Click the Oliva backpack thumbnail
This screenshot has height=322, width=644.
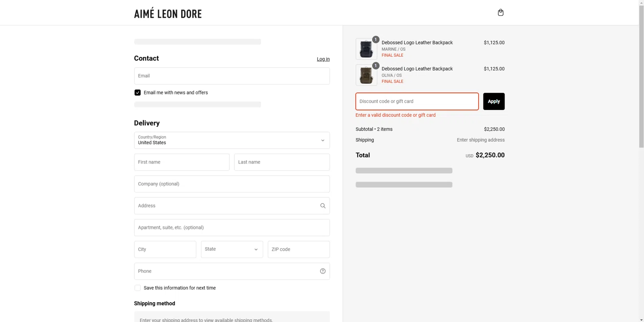pos(366,75)
